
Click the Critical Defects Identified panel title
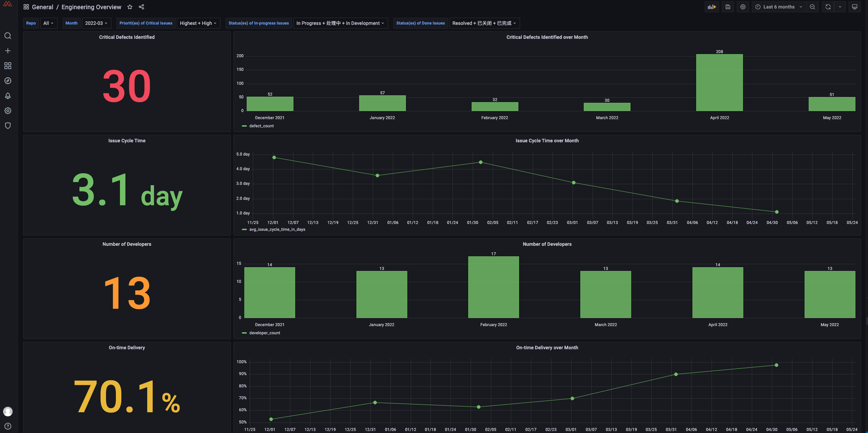click(127, 37)
